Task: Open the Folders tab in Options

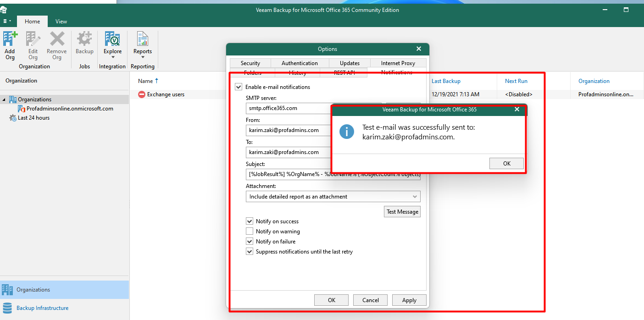Action: (x=253, y=72)
